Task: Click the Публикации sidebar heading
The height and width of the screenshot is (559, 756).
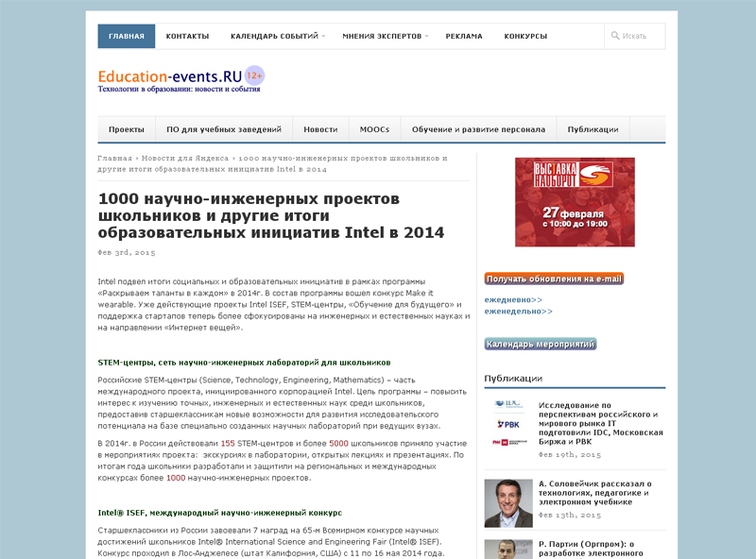Action: (513, 379)
